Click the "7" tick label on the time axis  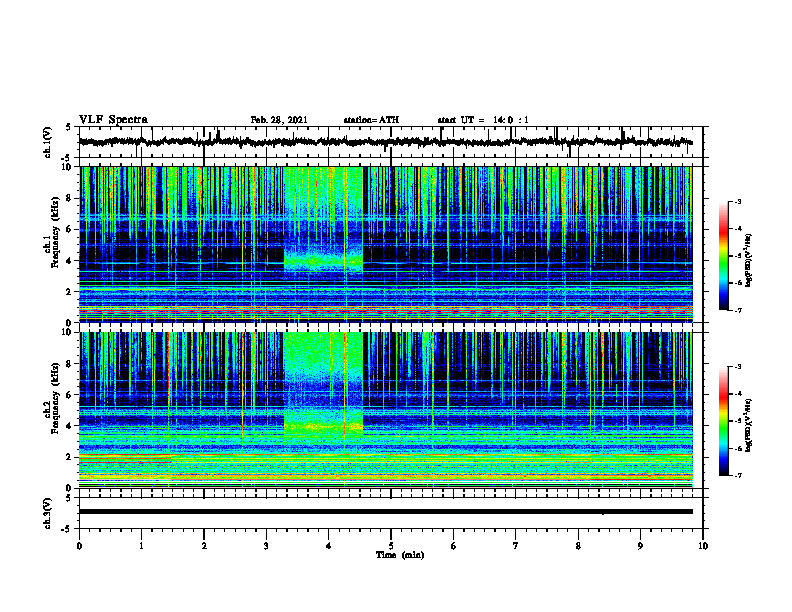[x=516, y=546]
